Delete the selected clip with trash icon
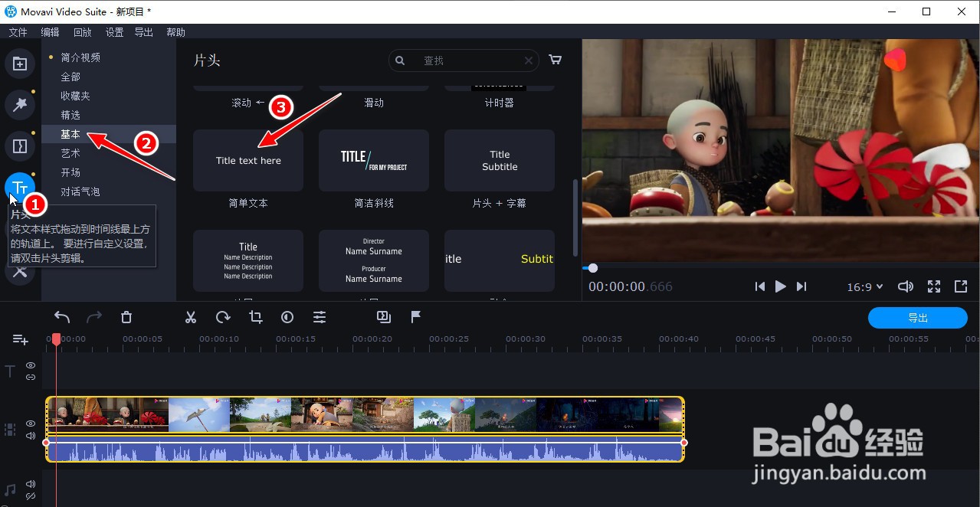The height and width of the screenshot is (507, 980). [x=127, y=317]
